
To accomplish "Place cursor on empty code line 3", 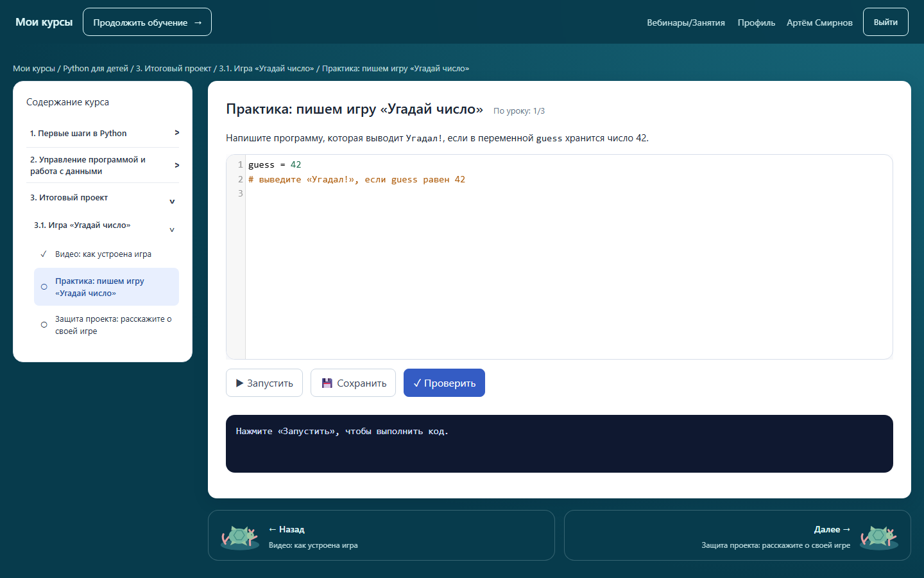I will point(569,194).
